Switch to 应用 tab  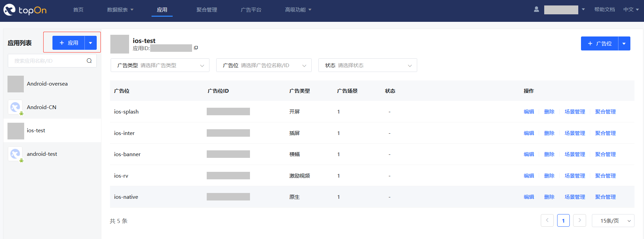162,10
